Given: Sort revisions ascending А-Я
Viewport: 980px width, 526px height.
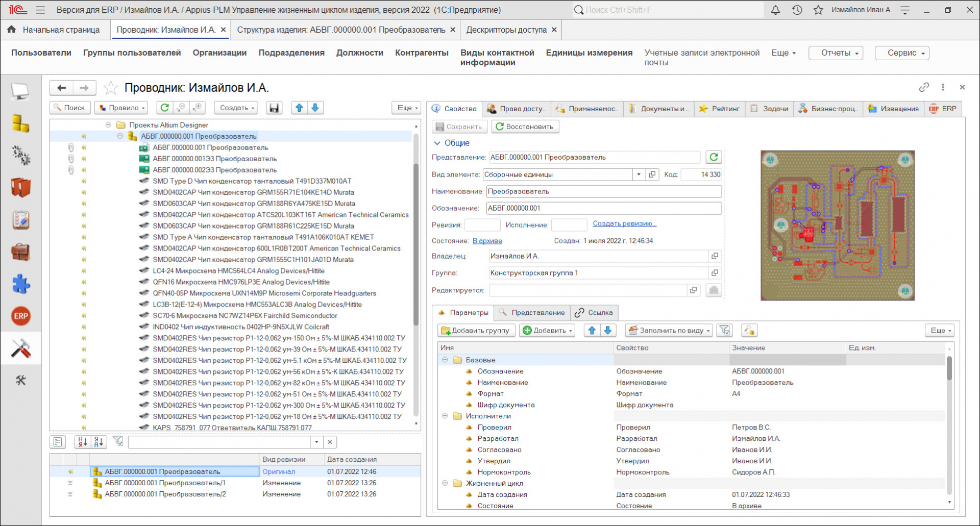Looking at the screenshot, I should click(82, 442).
